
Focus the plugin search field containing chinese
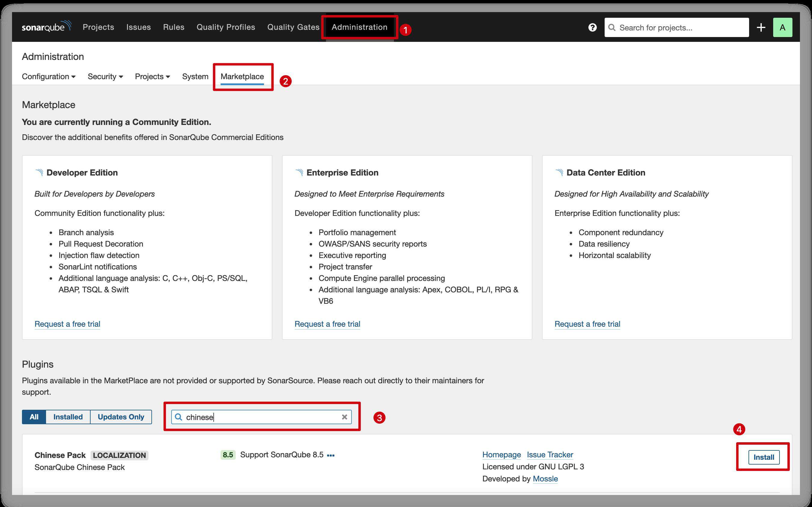pyautogui.click(x=262, y=417)
